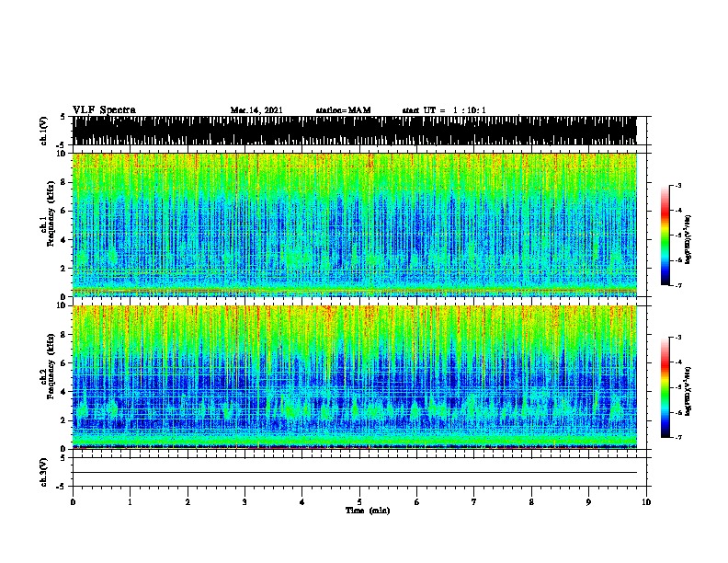Click time axis tick label "6"

coord(417,502)
